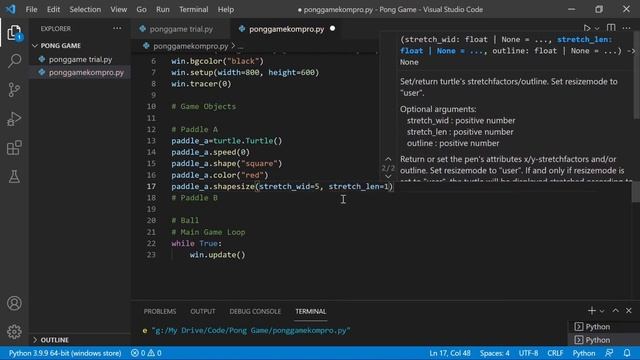Open the Manage gear icon
Image resolution: width=640 pixels, height=360 pixels.
(x=14, y=331)
